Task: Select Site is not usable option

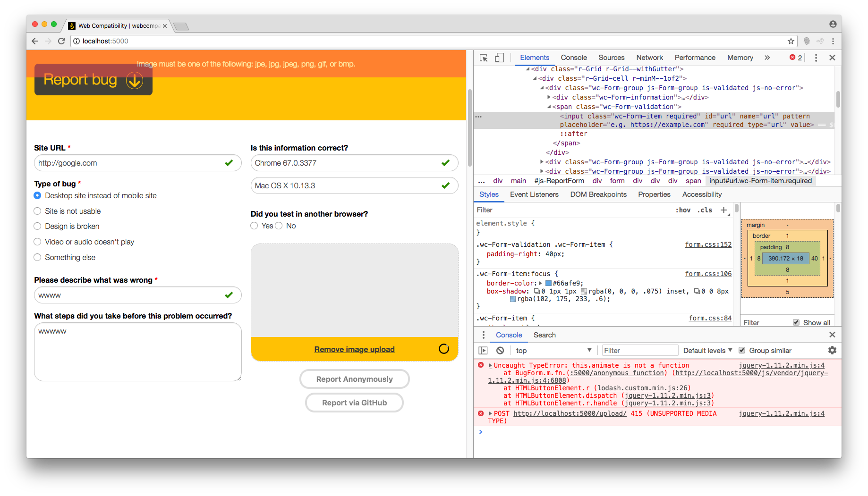Action: coord(37,211)
